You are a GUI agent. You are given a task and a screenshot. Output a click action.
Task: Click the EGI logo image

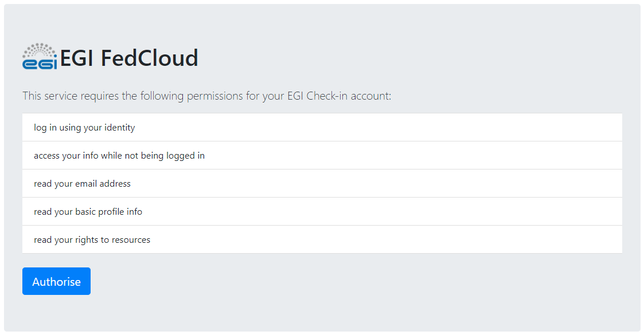(40, 56)
